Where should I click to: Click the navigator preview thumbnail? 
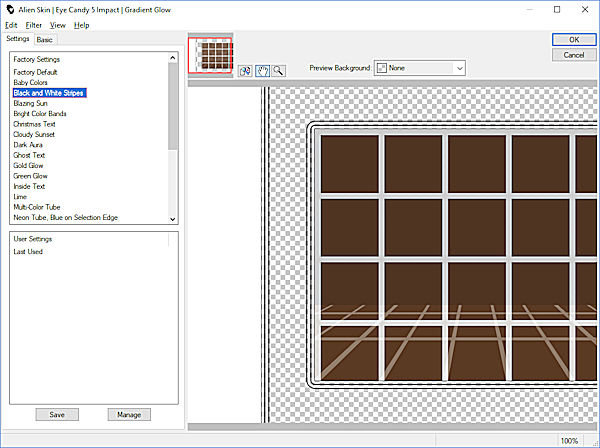click(x=210, y=55)
